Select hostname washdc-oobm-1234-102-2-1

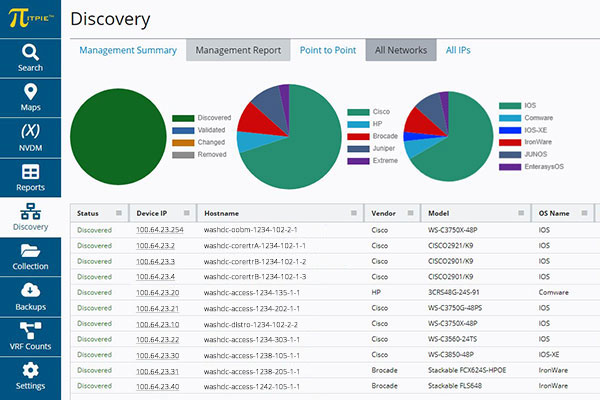click(250, 230)
